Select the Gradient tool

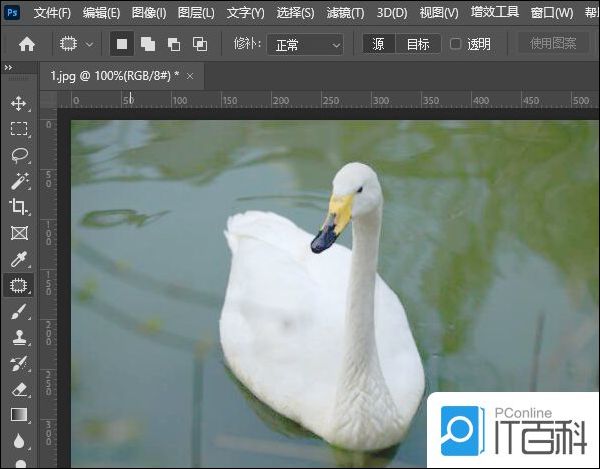point(18,415)
